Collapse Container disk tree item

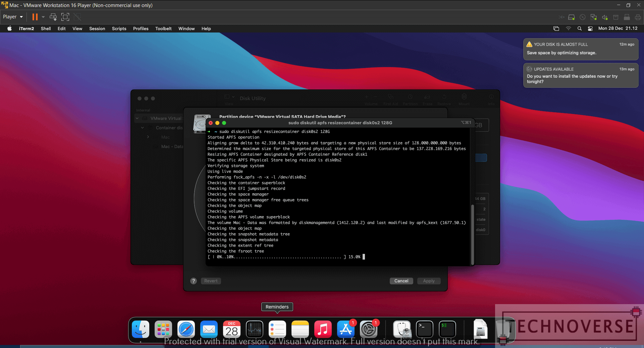coord(142,128)
